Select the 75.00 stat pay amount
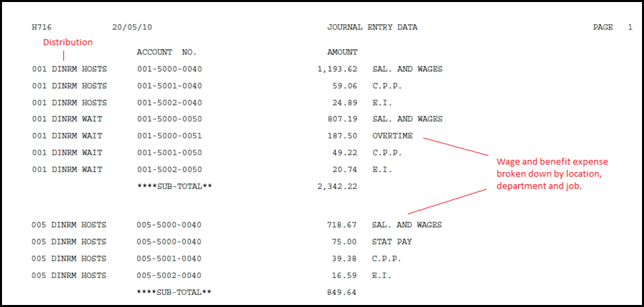This screenshot has width=644, height=307. point(345,242)
